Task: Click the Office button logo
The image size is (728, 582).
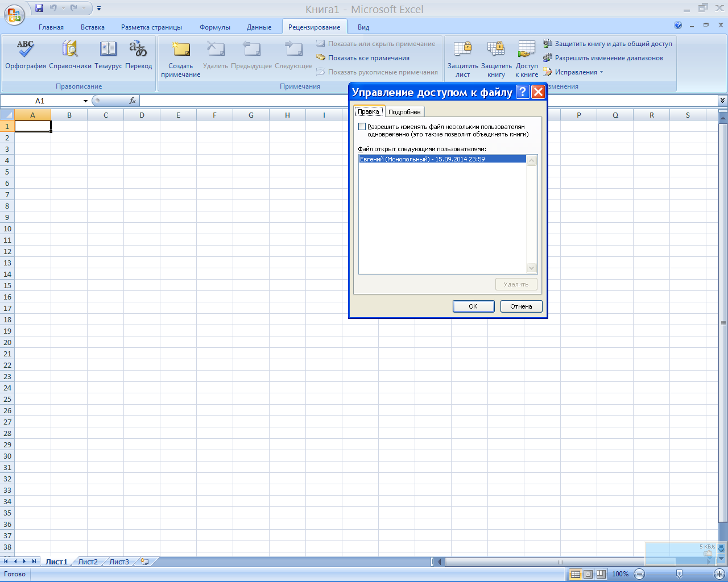Action: tap(14, 14)
